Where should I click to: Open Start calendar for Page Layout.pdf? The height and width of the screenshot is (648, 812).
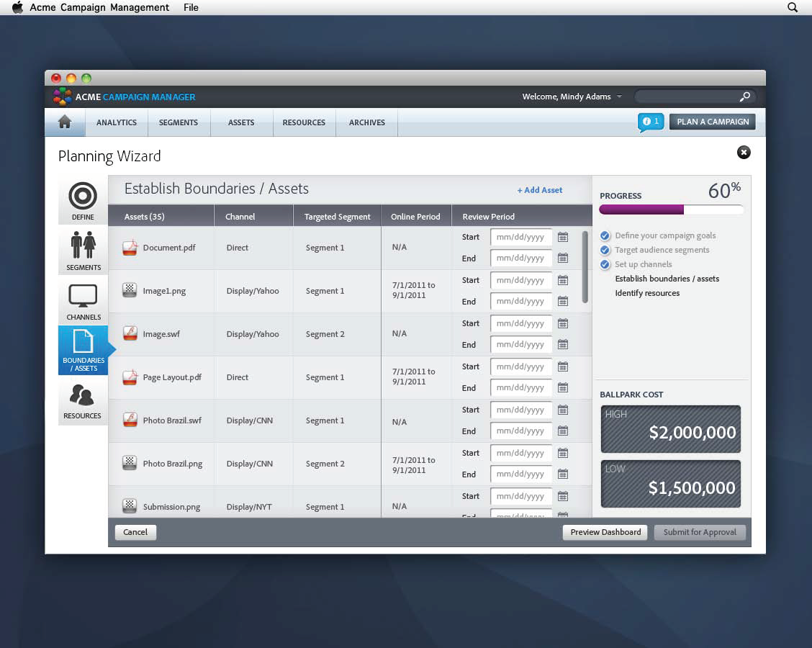tap(563, 366)
